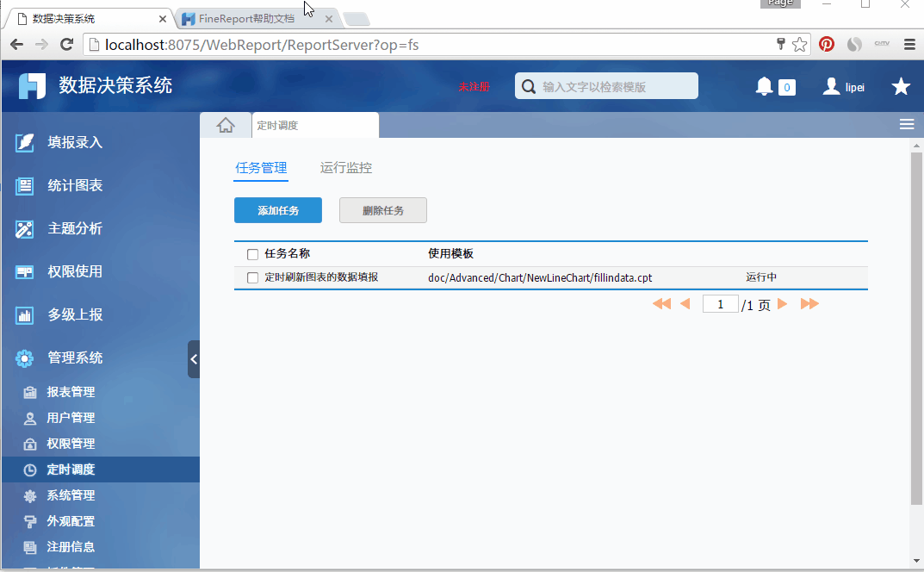Open 权限管理 in the sidebar

[71, 444]
